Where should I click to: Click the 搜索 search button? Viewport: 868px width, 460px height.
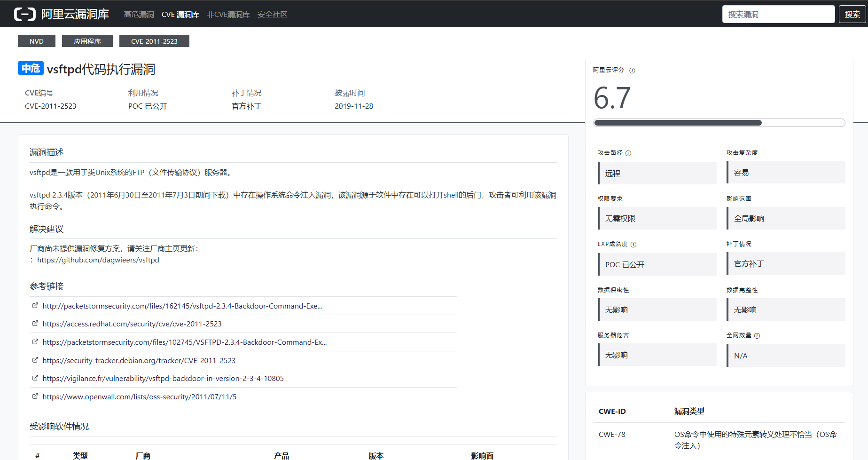point(852,14)
